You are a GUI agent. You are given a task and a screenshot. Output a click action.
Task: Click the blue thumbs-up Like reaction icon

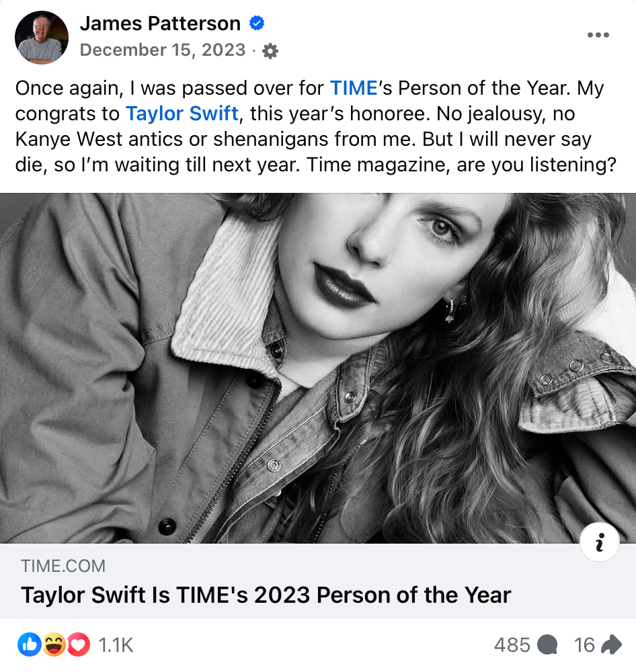(x=29, y=646)
